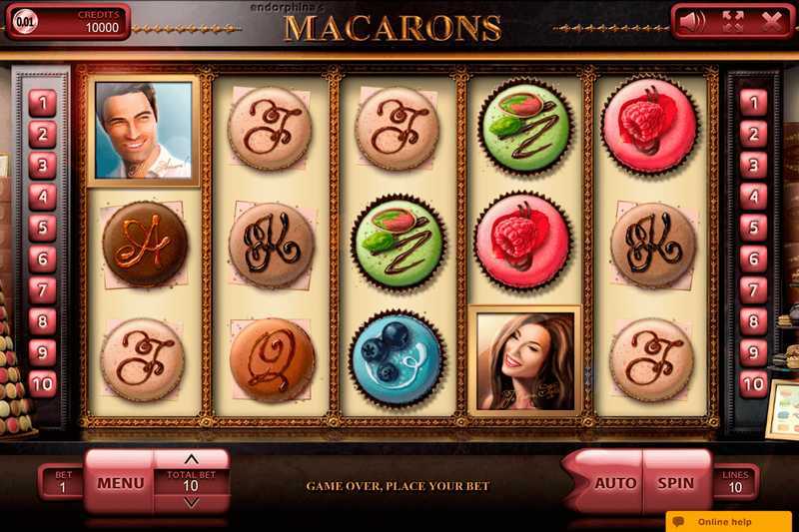Select payline 10 on left side
Viewport: 799px width, 532px height.
tap(42, 384)
